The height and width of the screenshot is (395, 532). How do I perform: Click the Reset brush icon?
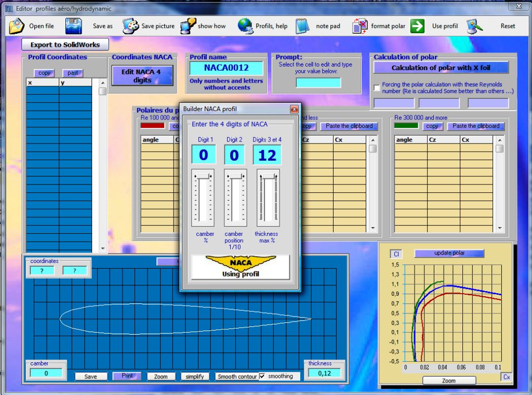474,26
